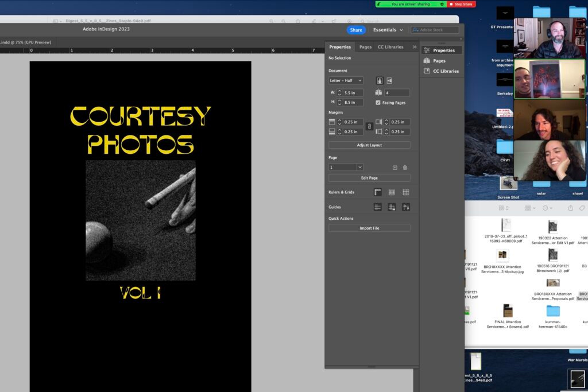Click Adobe Stock search field

[x=435, y=30]
